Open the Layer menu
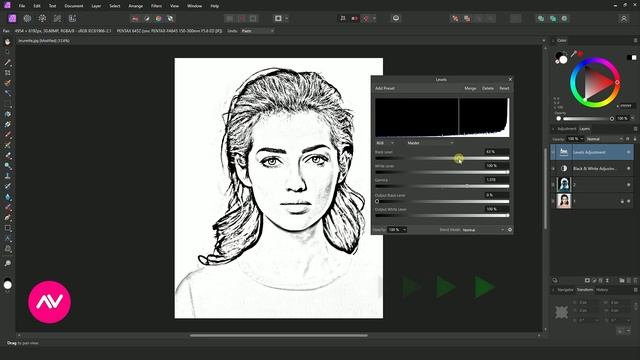 point(96,6)
